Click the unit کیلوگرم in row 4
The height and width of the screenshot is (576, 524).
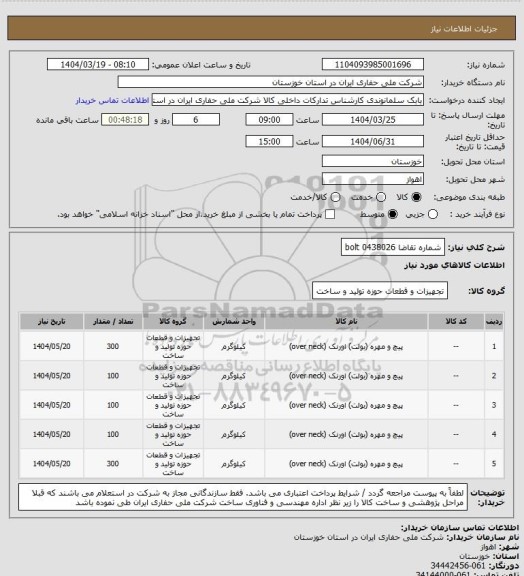tap(233, 435)
